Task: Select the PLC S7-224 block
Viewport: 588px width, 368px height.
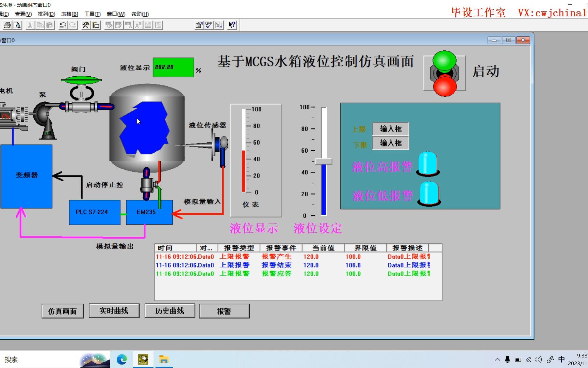Action: click(95, 212)
